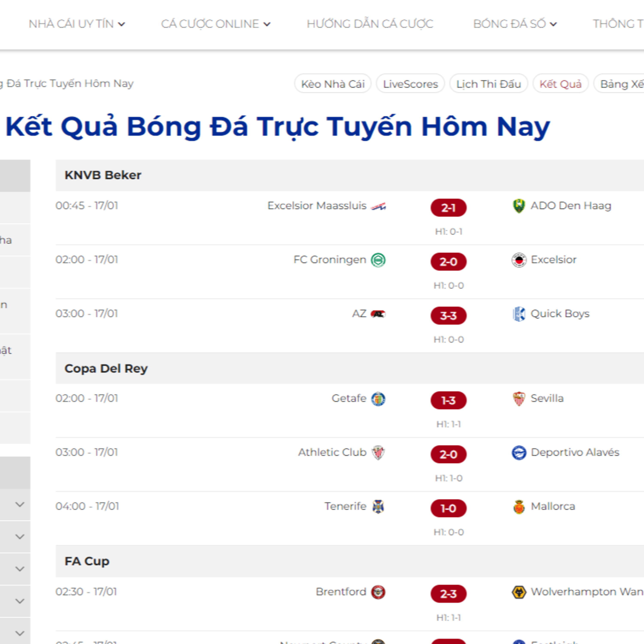Click H1: 0-1 halftime score

pos(448,232)
